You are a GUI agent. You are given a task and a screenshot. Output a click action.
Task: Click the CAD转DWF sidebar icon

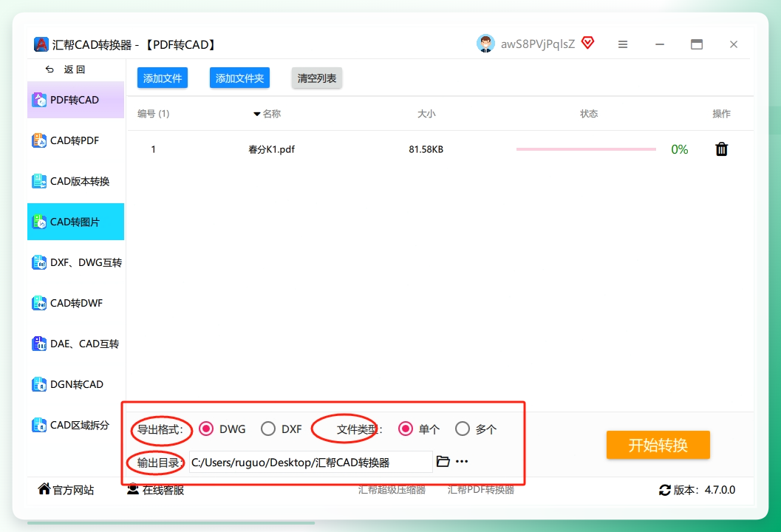coord(39,303)
